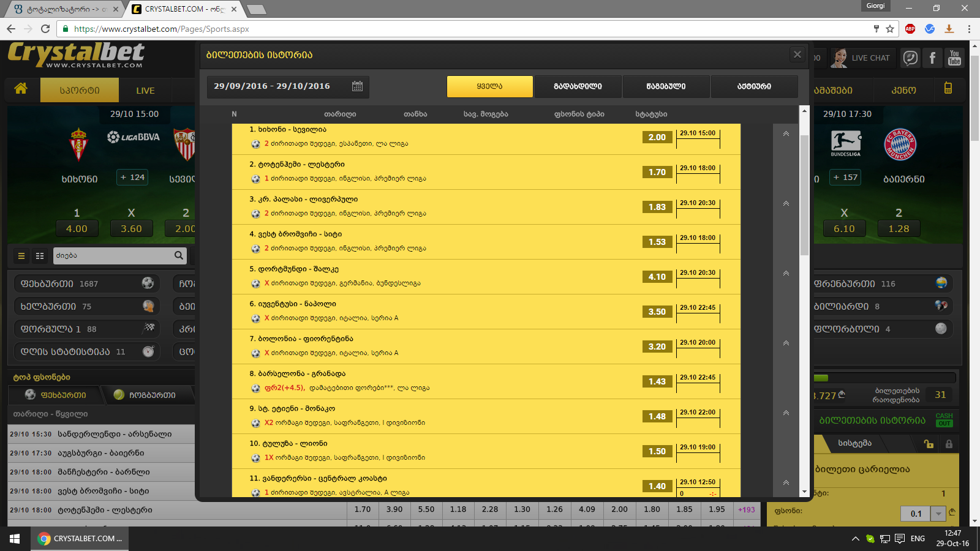The image size is (980, 551).
Task: Click the blue extension icon beside Adblock Plus
Action: (x=930, y=29)
